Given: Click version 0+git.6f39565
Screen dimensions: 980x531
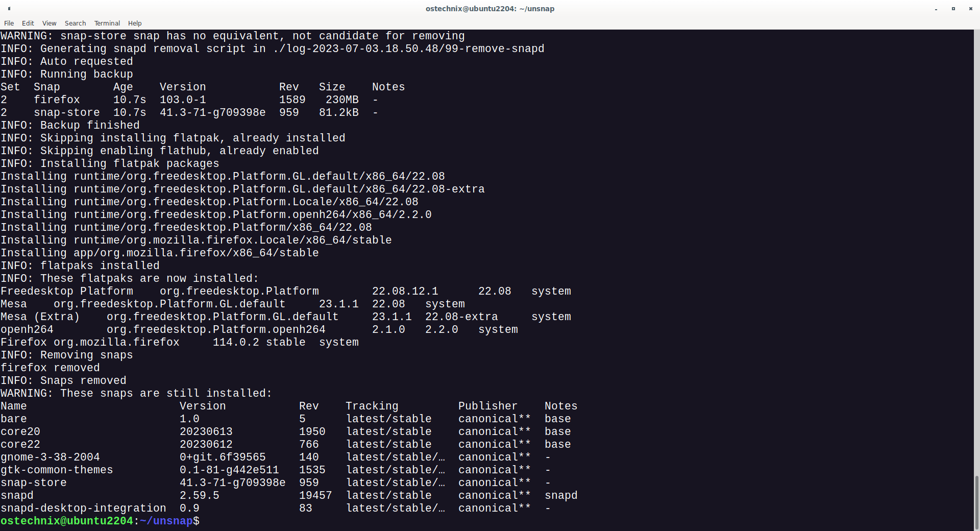Looking at the screenshot, I should point(223,457).
